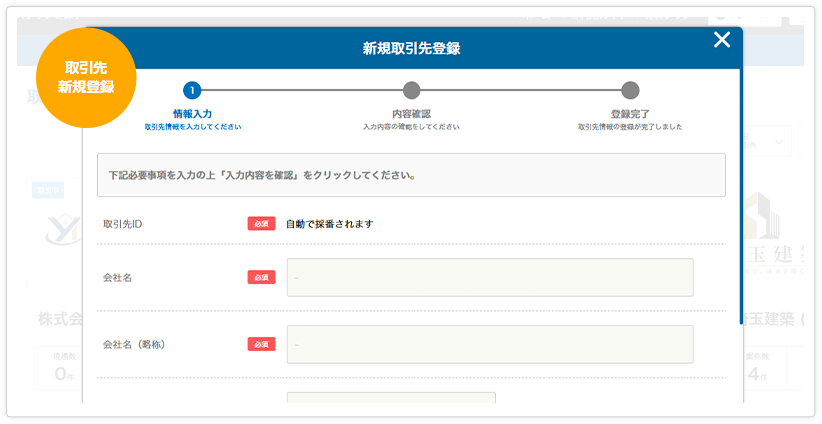The width and height of the screenshot is (822, 424).
Task: Click the 新規取引先登録 dialog title
Action: tap(412, 48)
